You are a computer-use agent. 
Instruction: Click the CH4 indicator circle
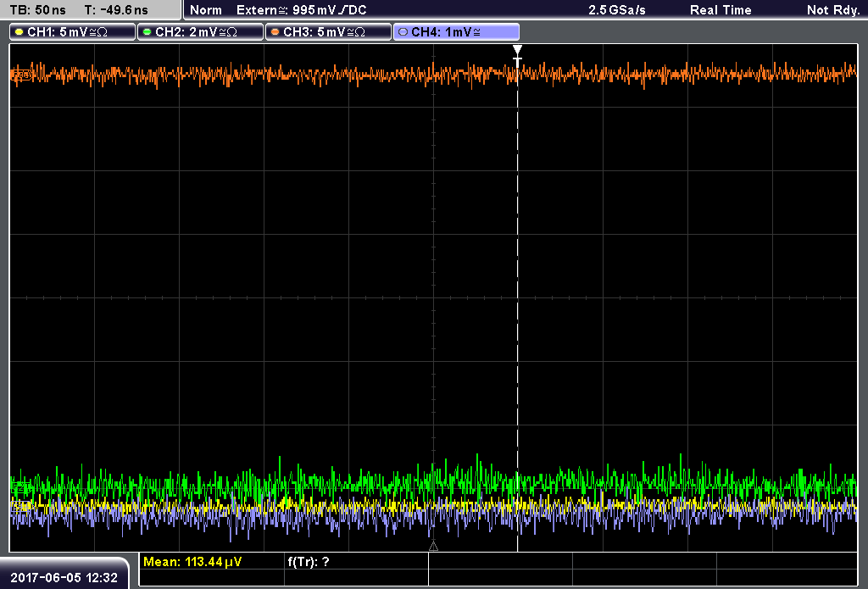(403, 32)
